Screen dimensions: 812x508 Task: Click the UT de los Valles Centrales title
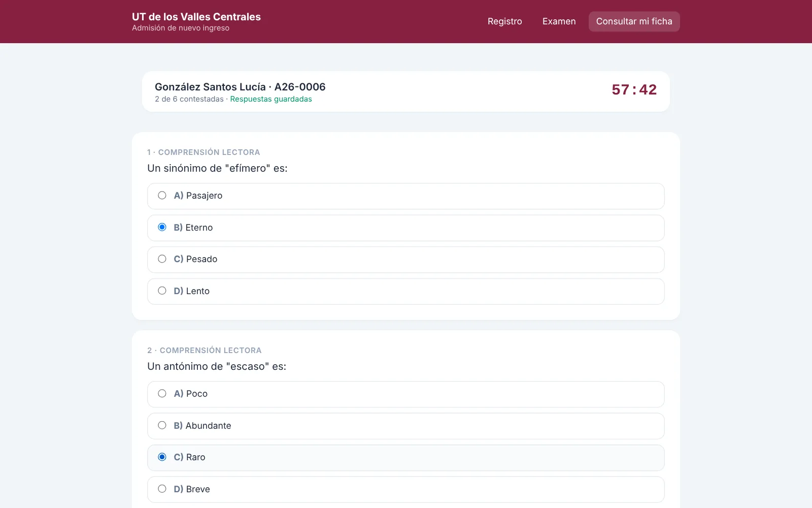[x=196, y=17]
